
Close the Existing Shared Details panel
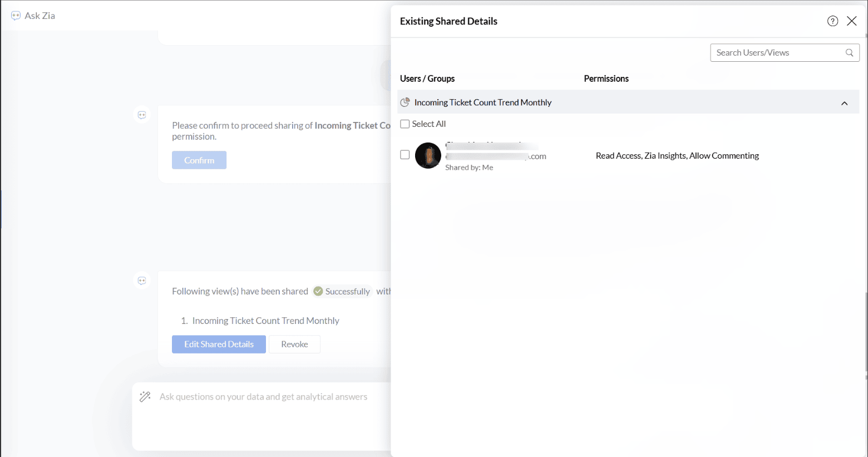pyautogui.click(x=851, y=21)
